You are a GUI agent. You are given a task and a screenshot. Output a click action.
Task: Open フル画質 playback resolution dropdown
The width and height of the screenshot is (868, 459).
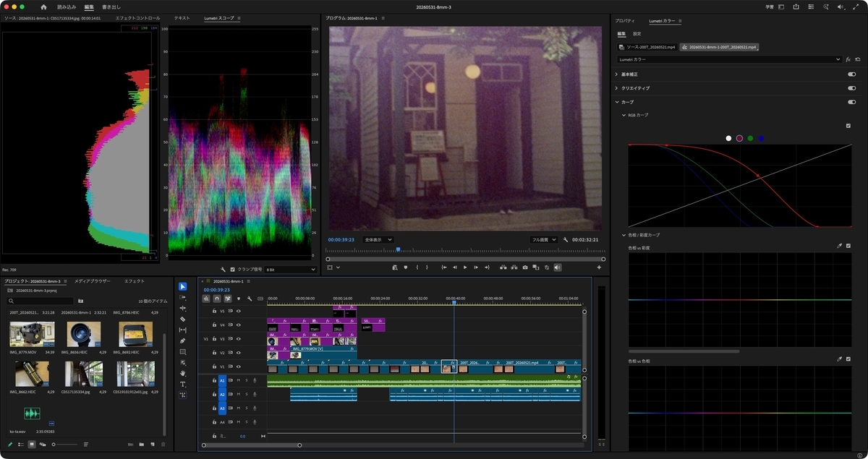pos(544,239)
